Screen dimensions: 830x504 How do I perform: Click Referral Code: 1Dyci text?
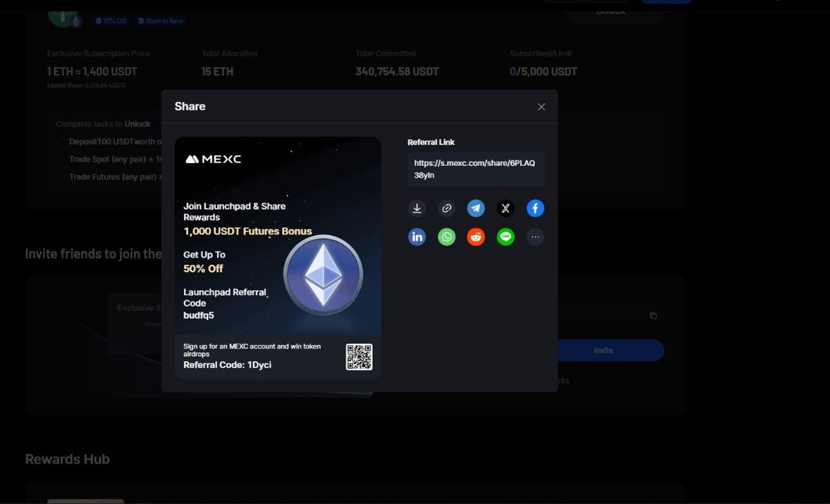click(227, 364)
